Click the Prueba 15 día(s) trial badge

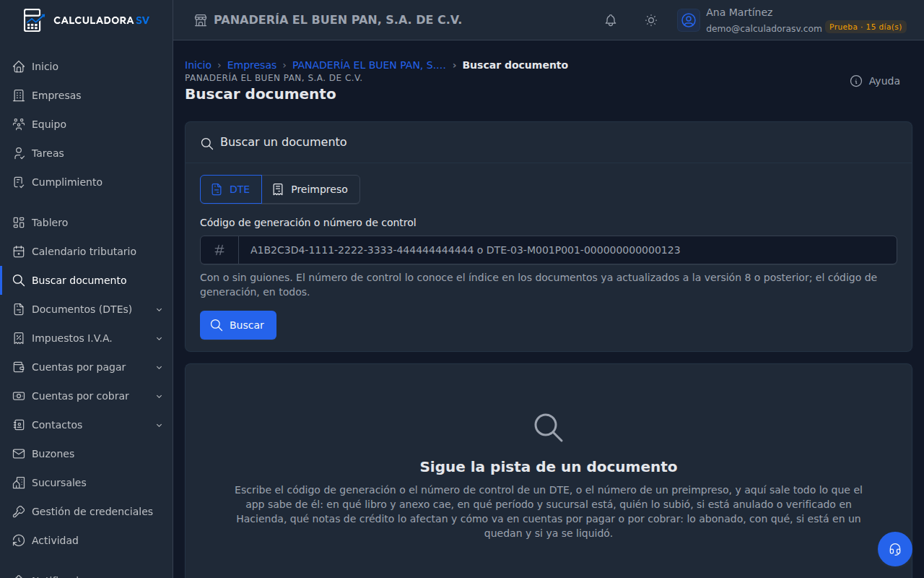pos(866,27)
